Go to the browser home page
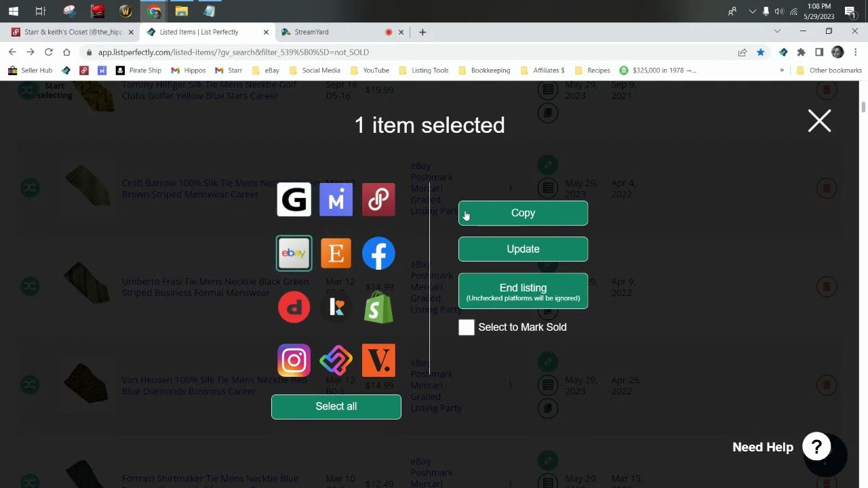This screenshot has height=488, width=868. tap(66, 52)
